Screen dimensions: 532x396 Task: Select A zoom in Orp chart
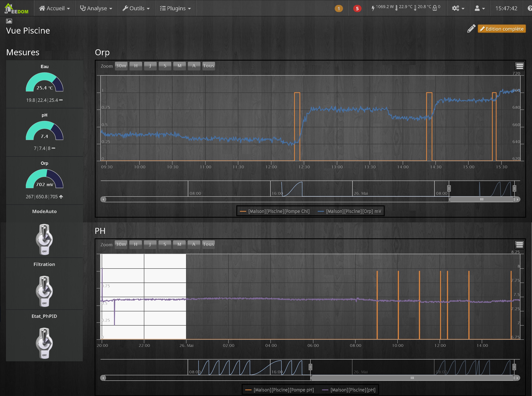[194, 66]
